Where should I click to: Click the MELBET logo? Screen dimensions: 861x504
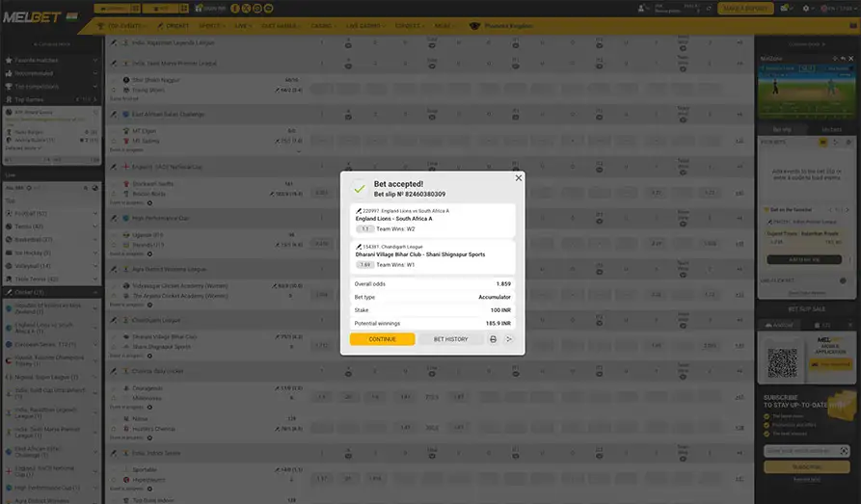pyautogui.click(x=32, y=17)
